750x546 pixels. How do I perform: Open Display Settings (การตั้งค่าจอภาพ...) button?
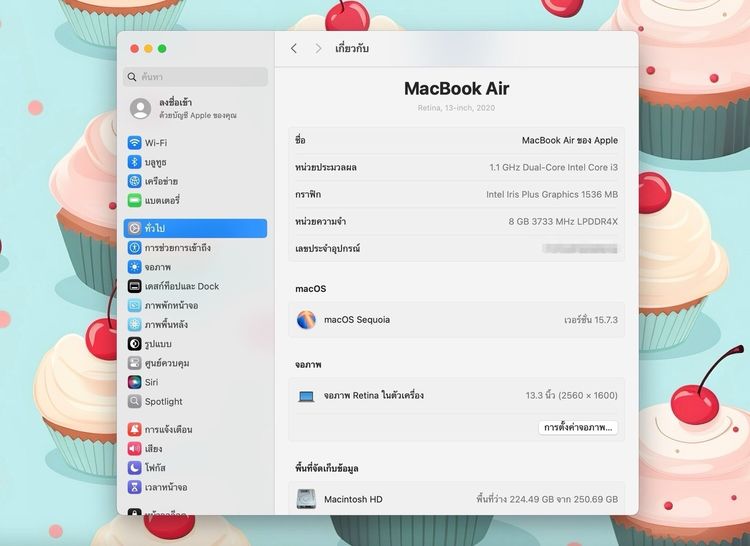(578, 427)
